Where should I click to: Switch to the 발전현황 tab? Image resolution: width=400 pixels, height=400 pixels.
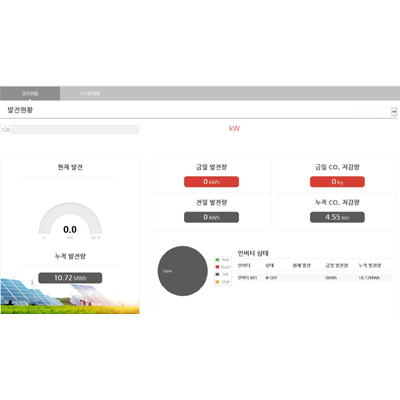click(x=30, y=93)
